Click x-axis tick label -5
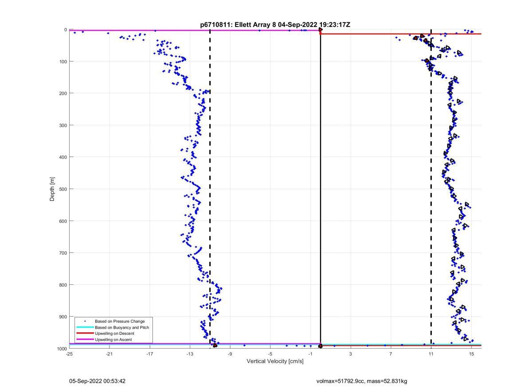The height and width of the screenshot is (392, 532). (270, 354)
